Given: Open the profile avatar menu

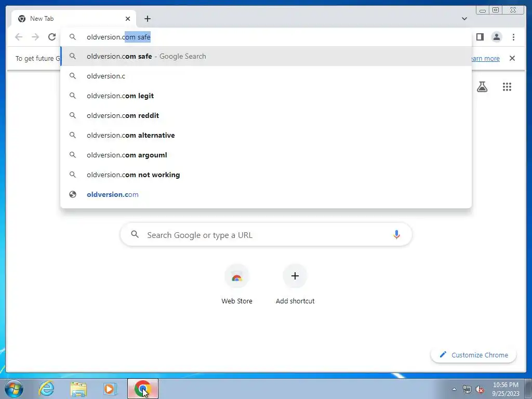Looking at the screenshot, I should click(497, 37).
